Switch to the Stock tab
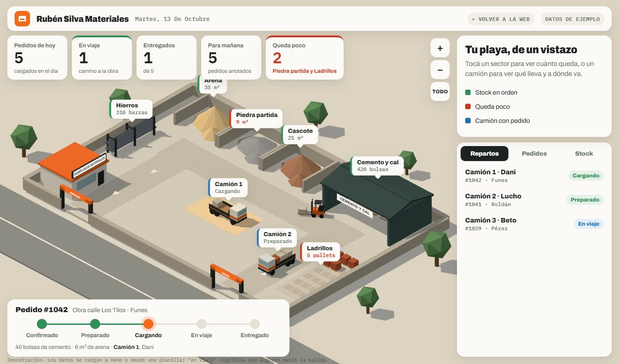Viewport: 619px width, 364px height. tap(584, 154)
